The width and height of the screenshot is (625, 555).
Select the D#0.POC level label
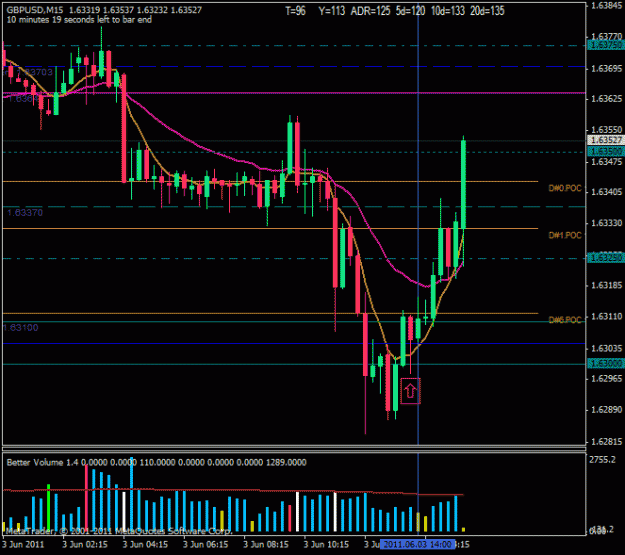(x=565, y=188)
